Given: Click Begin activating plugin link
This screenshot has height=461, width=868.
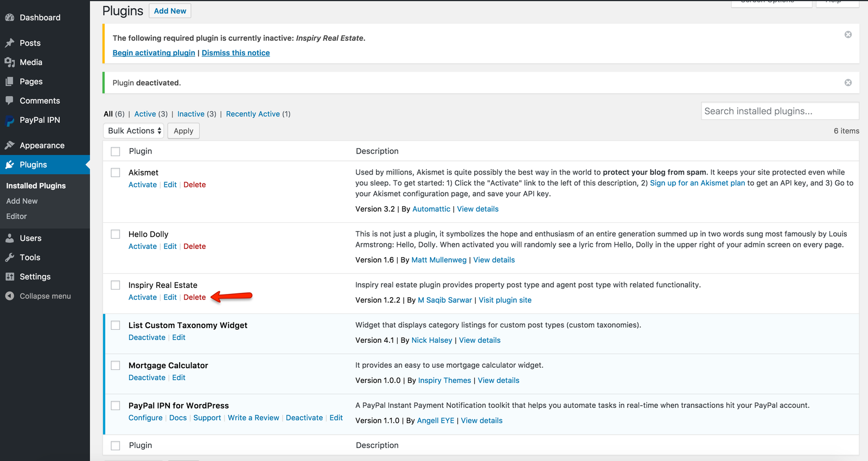Looking at the screenshot, I should (154, 53).
